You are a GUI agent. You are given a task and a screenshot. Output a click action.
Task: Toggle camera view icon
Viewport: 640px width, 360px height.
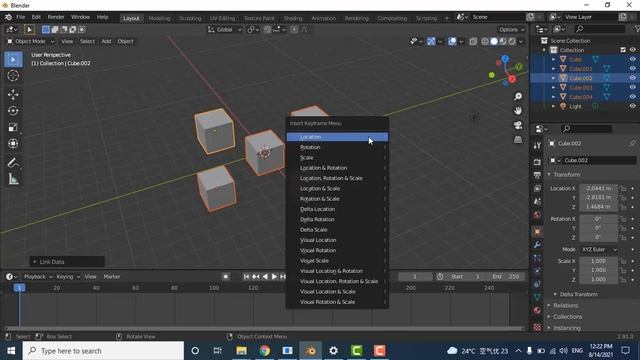point(518,125)
